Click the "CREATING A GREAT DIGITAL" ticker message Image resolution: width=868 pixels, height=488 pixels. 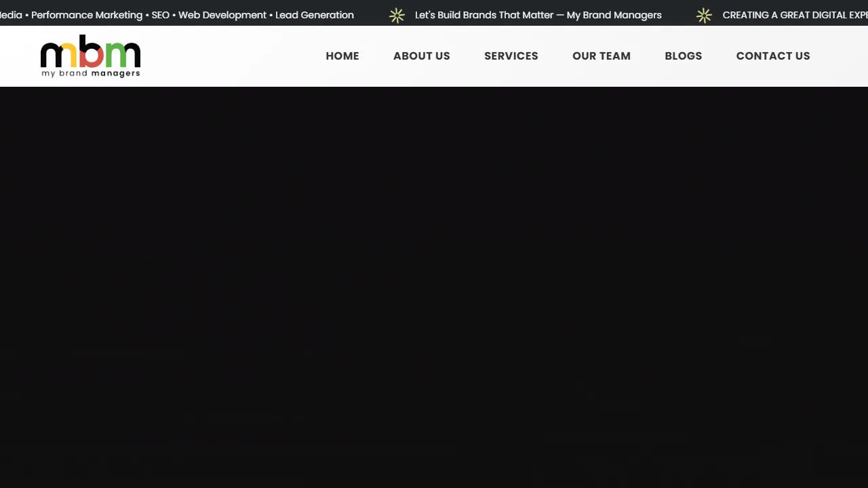pyautogui.click(x=794, y=15)
